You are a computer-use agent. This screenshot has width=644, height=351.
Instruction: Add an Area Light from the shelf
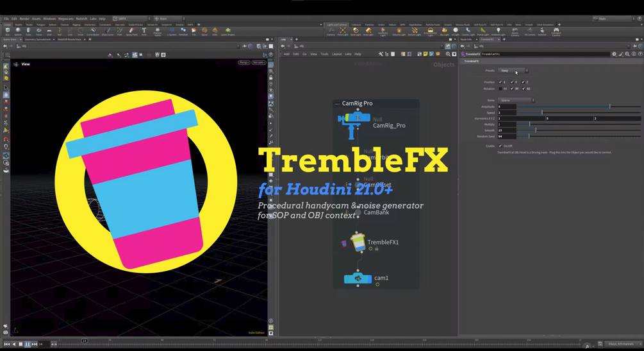(x=368, y=31)
